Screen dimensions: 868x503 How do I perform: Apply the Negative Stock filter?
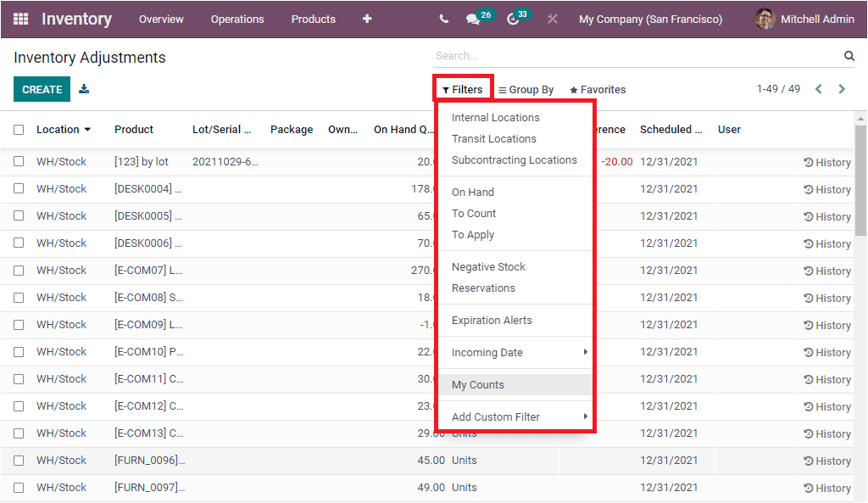tap(489, 266)
